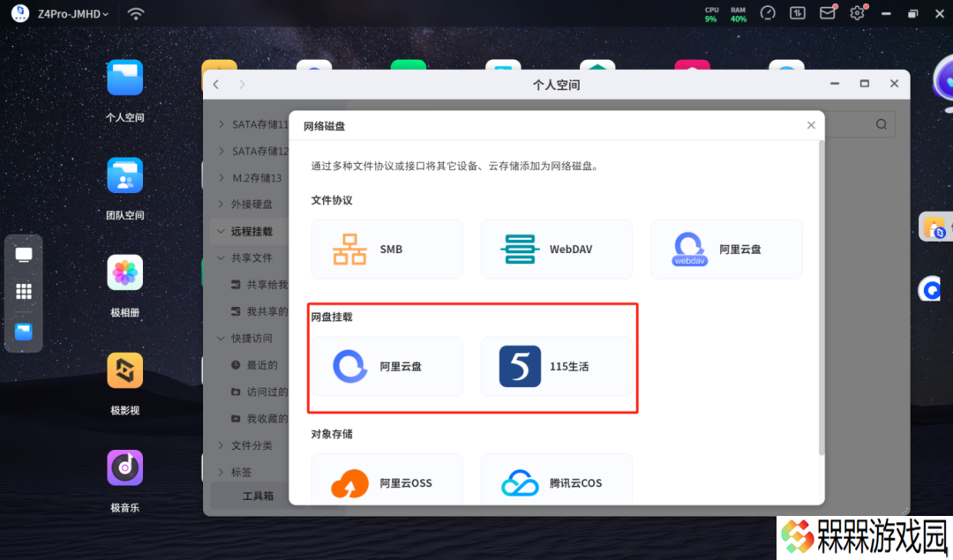Select the 115生活 netdisk card
Image resolution: width=953 pixels, height=560 pixels.
[x=557, y=366]
